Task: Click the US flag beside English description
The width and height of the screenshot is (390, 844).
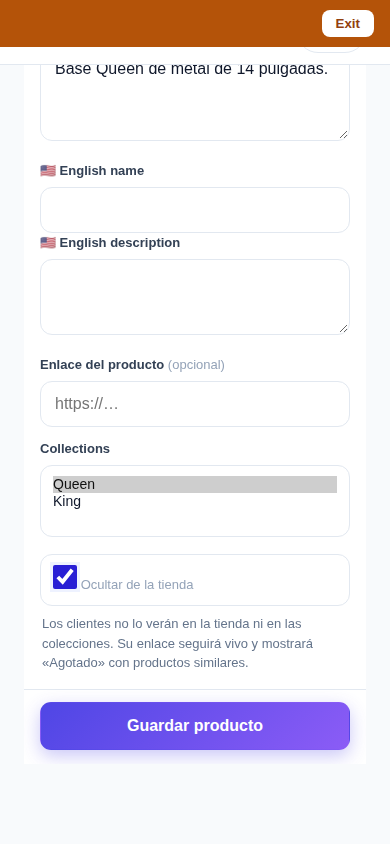Action: click(x=48, y=243)
